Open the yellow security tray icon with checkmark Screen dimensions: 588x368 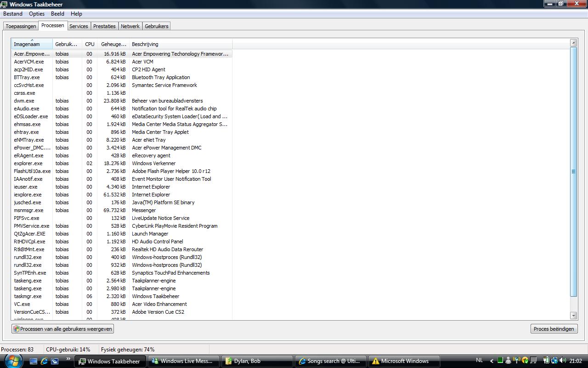click(525, 361)
